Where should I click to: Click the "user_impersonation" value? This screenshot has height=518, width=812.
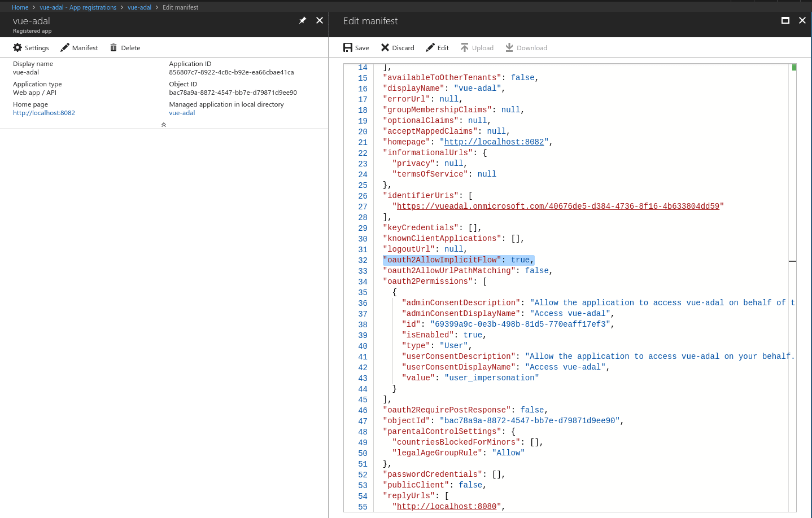point(492,378)
